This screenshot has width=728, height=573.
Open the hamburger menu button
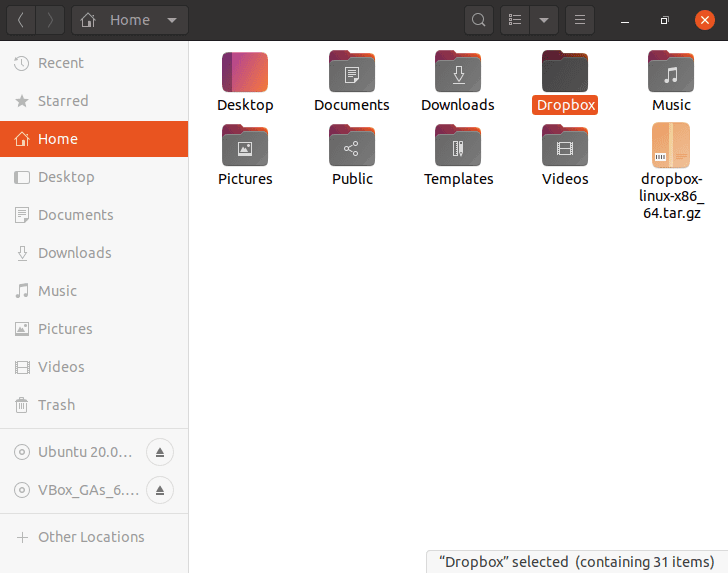[x=580, y=20]
